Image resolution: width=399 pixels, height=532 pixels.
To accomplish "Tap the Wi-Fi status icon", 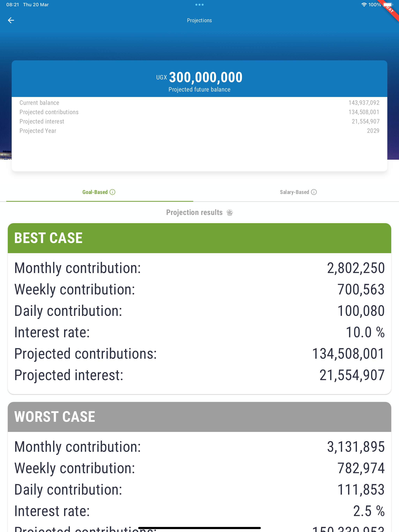I will tap(364, 4).
